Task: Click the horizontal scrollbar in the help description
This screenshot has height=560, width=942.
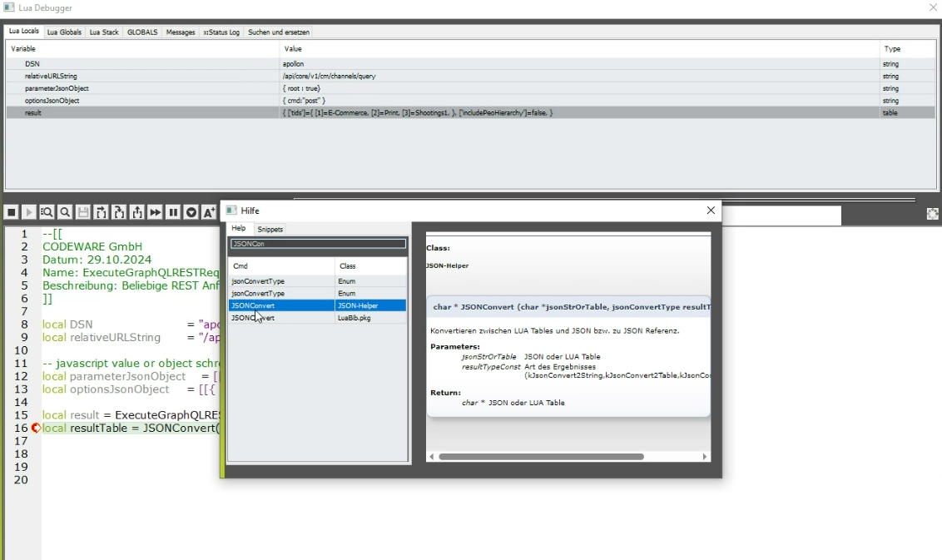Action: coord(541,456)
